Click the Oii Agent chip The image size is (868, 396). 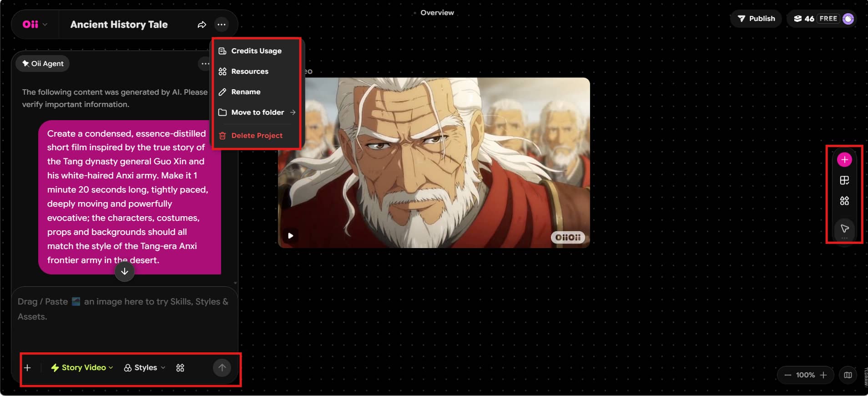tap(43, 64)
